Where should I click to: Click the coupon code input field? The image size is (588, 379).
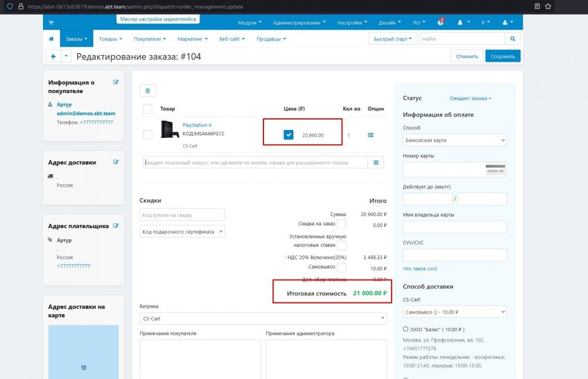[182, 215]
